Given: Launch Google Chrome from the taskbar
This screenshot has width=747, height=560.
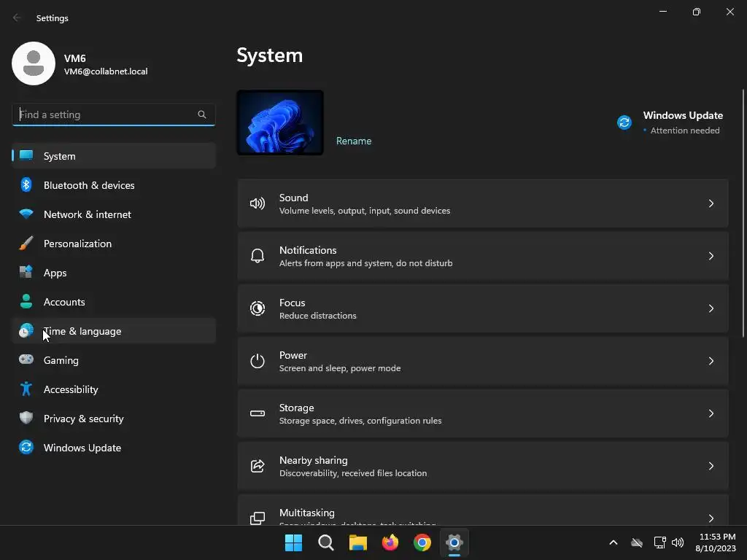Looking at the screenshot, I should 422,542.
